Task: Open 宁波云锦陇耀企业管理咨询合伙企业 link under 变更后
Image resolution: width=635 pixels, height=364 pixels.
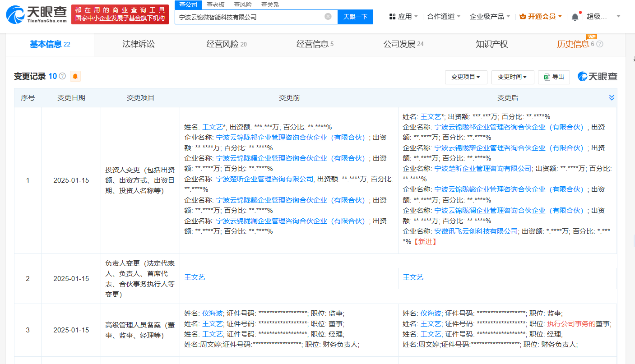Action: 509,148
